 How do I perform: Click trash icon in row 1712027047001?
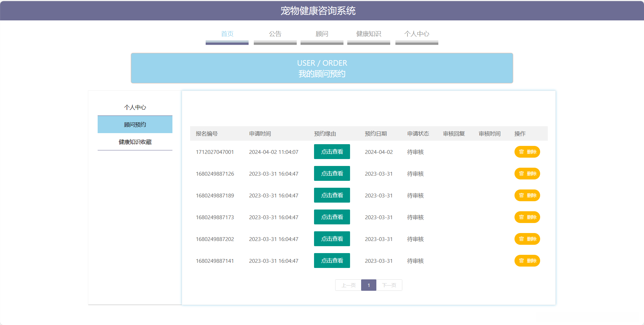click(x=521, y=152)
